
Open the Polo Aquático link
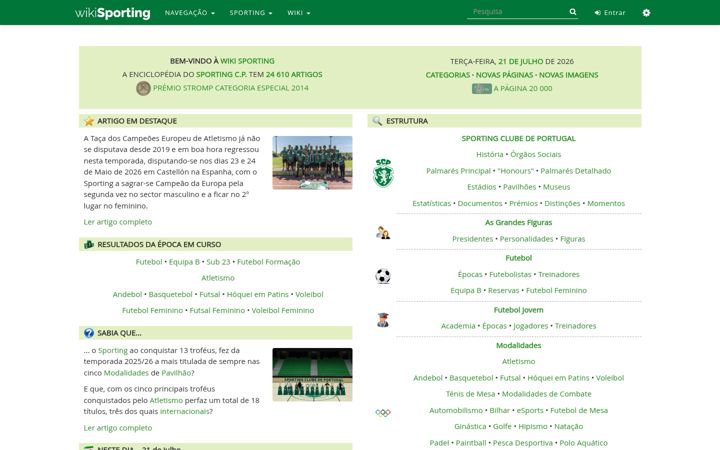[x=583, y=443]
